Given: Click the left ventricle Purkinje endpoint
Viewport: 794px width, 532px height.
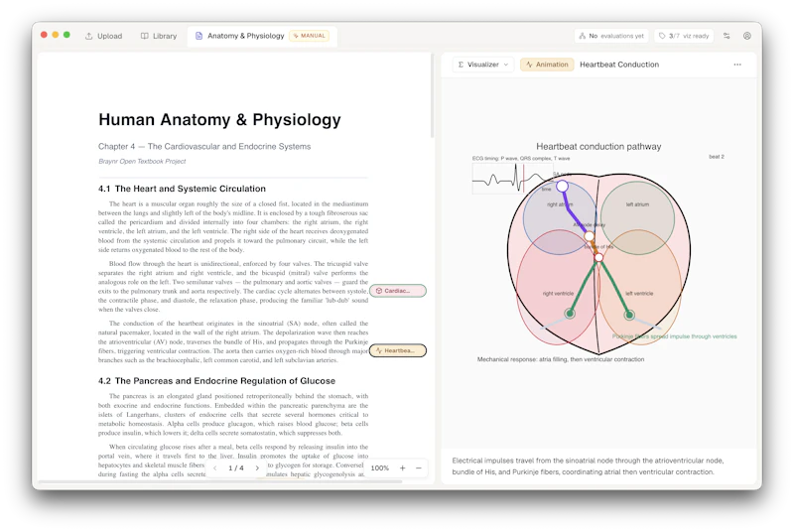Looking at the screenshot, I should (x=629, y=315).
